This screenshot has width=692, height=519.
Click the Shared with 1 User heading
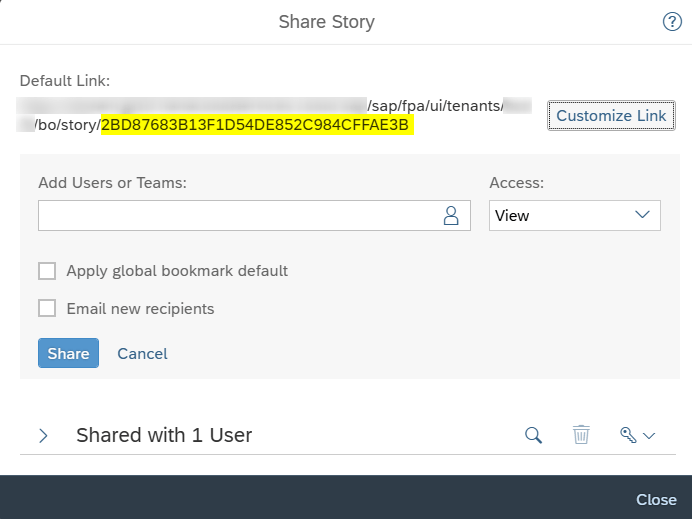pyautogui.click(x=164, y=435)
